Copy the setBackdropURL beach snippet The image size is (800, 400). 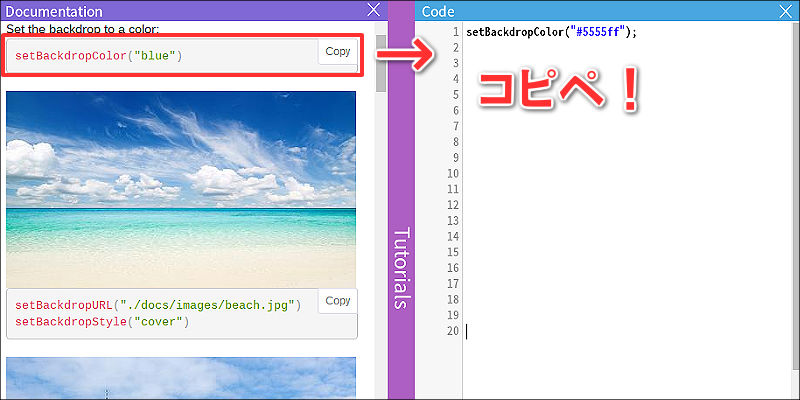338,301
